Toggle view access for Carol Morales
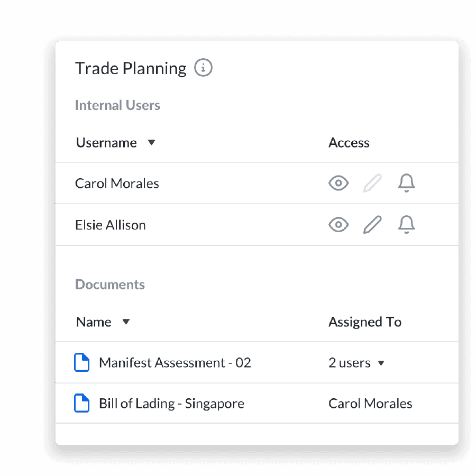This screenshot has width=476, height=476. [x=338, y=184]
